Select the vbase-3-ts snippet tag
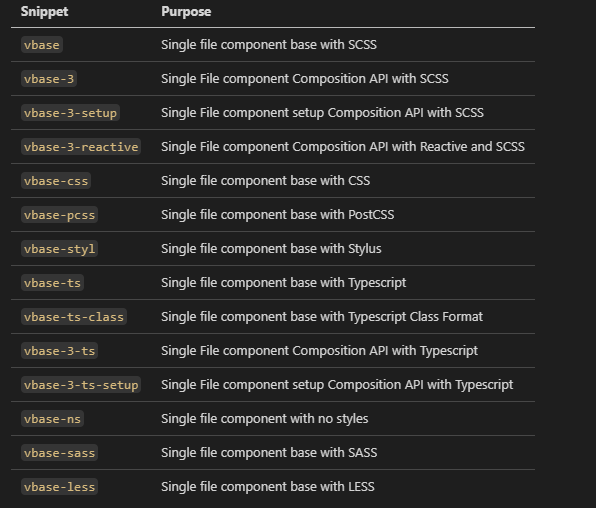Screen dimensions: 596x508 pyautogui.click(x=59, y=351)
